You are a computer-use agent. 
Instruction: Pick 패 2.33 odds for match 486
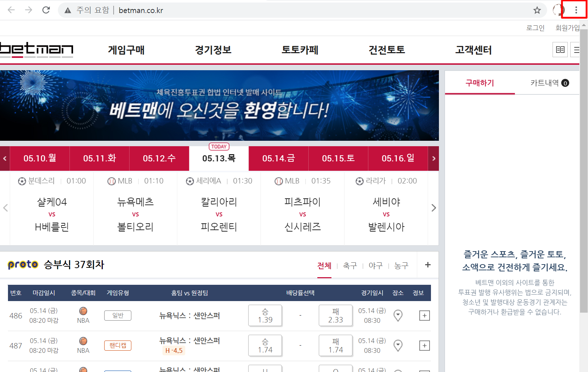pos(335,316)
